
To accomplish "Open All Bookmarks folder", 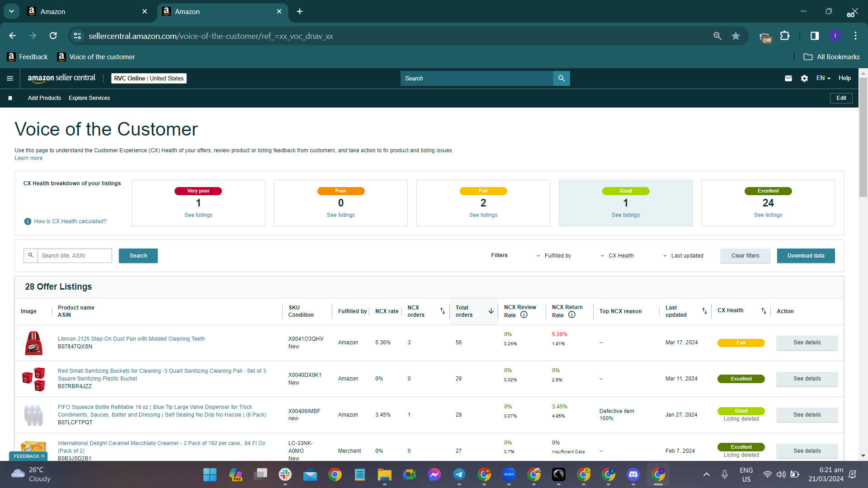I will click(x=832, y=57).
